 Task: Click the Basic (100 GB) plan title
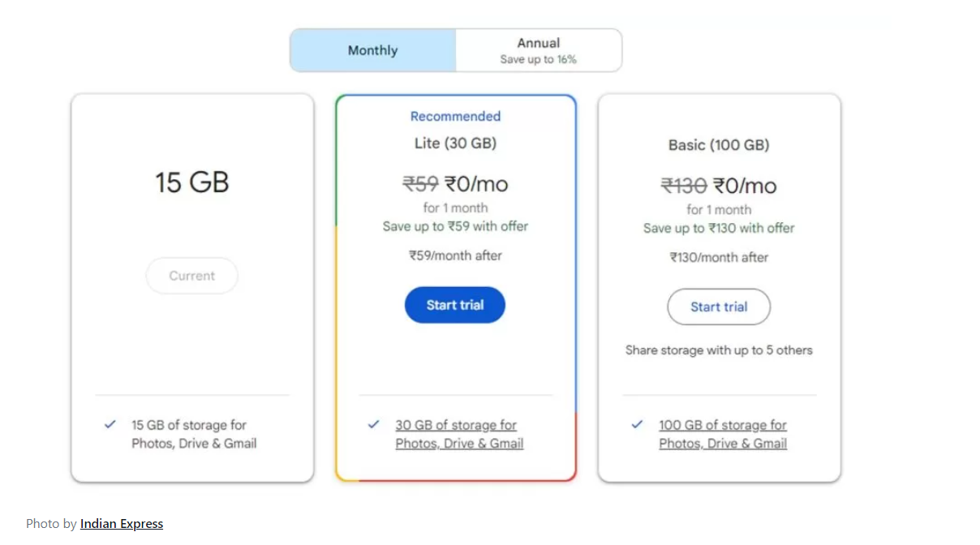[719, 145]
